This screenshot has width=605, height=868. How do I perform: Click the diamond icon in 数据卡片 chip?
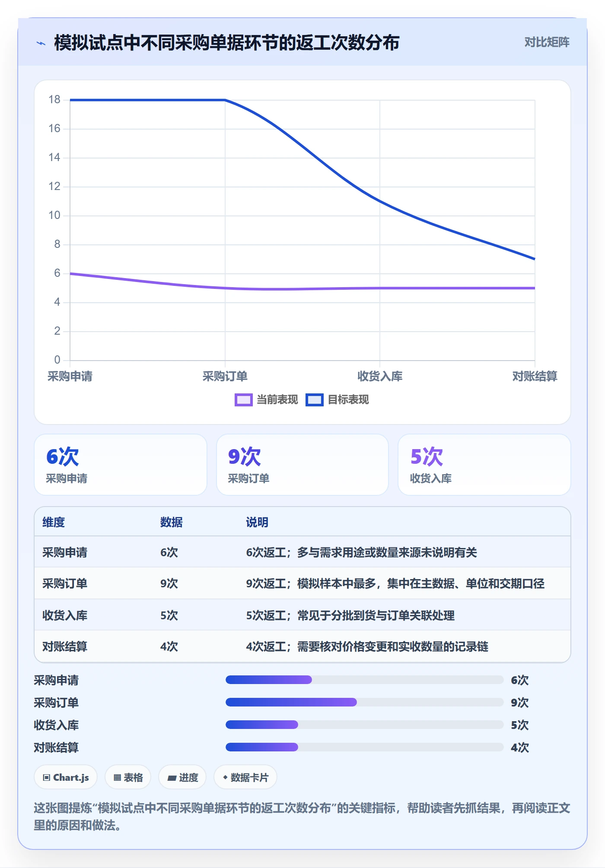pos(225,777)
